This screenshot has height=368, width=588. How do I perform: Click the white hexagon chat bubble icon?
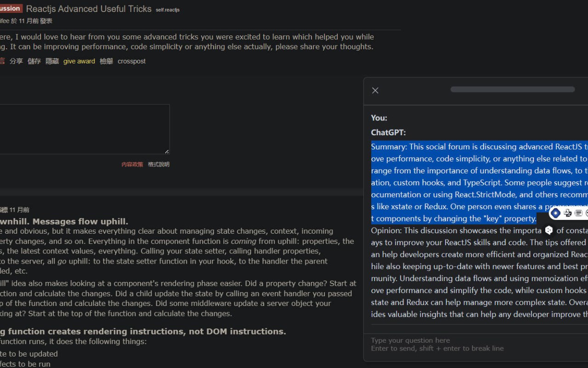[x=548, y=230]
